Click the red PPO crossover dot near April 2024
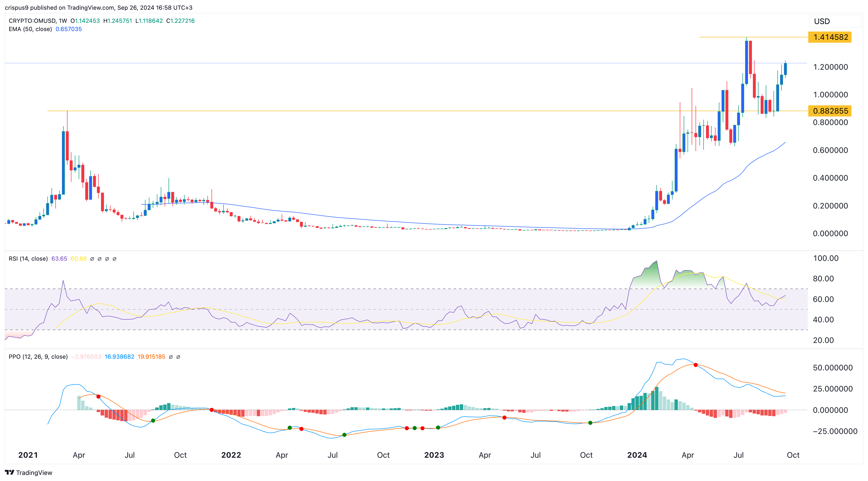The image size is (868, 481). click(x=696, y=365)
